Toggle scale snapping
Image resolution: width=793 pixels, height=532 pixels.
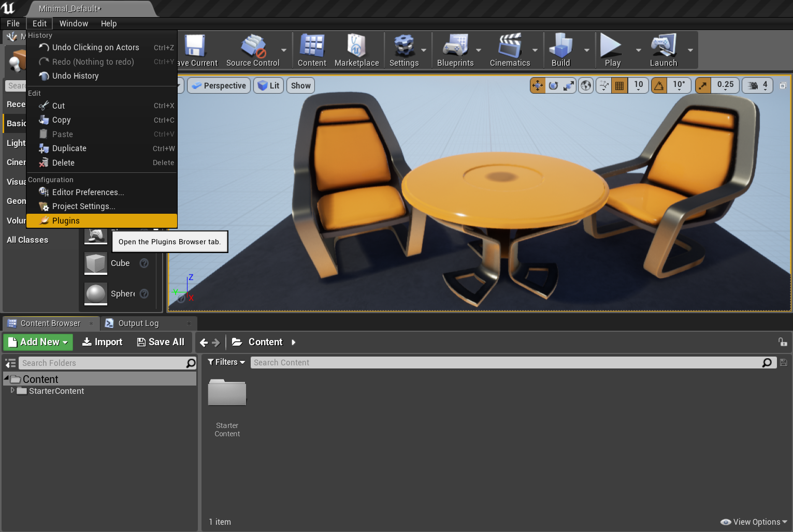pyautogui.click(x=703, y=85)
